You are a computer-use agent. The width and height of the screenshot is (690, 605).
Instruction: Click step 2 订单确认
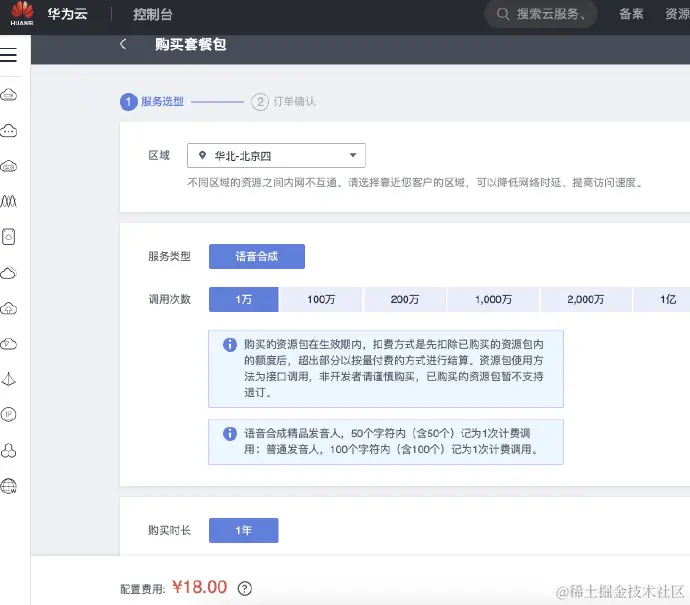283,102
